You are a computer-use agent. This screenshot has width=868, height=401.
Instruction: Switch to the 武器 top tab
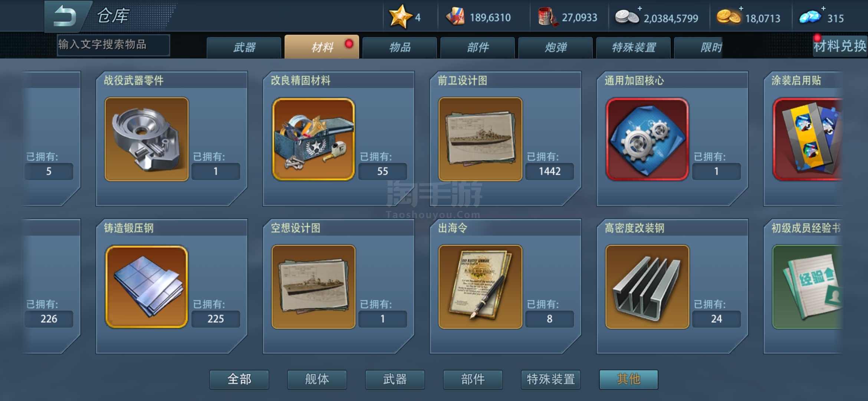244,48
